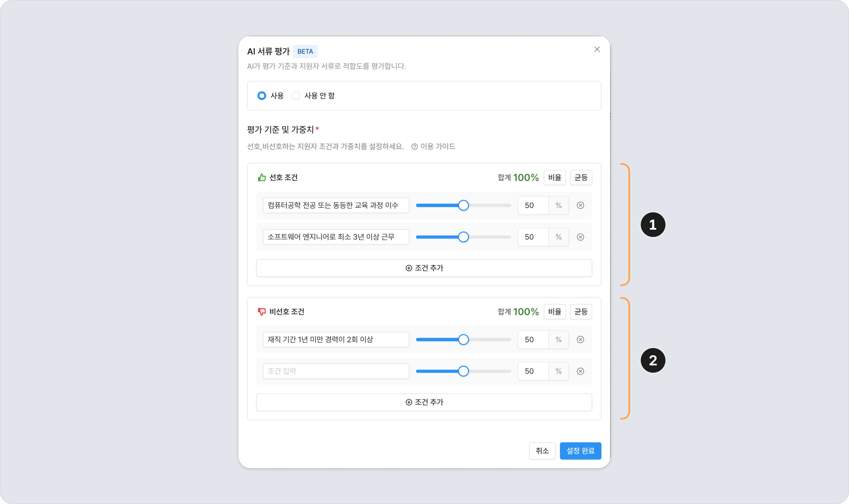Select the 사용 안 함 radio option

[x=296, y=96]
